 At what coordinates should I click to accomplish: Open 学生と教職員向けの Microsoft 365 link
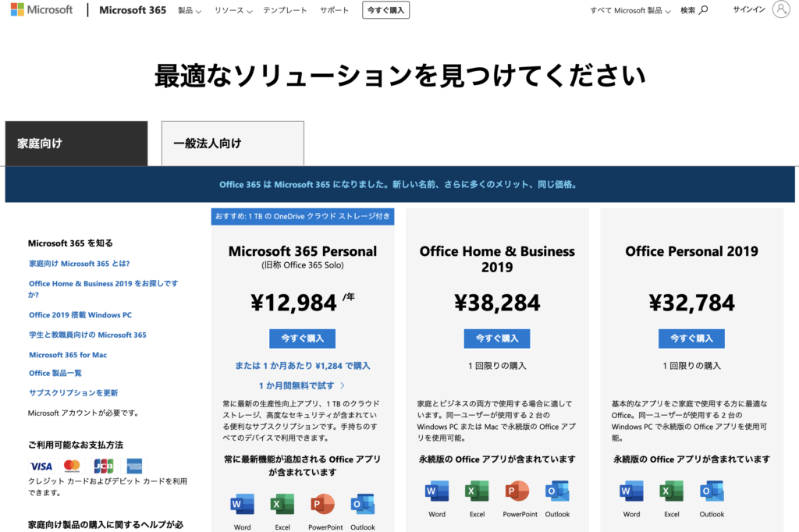(x=87, y=335)
